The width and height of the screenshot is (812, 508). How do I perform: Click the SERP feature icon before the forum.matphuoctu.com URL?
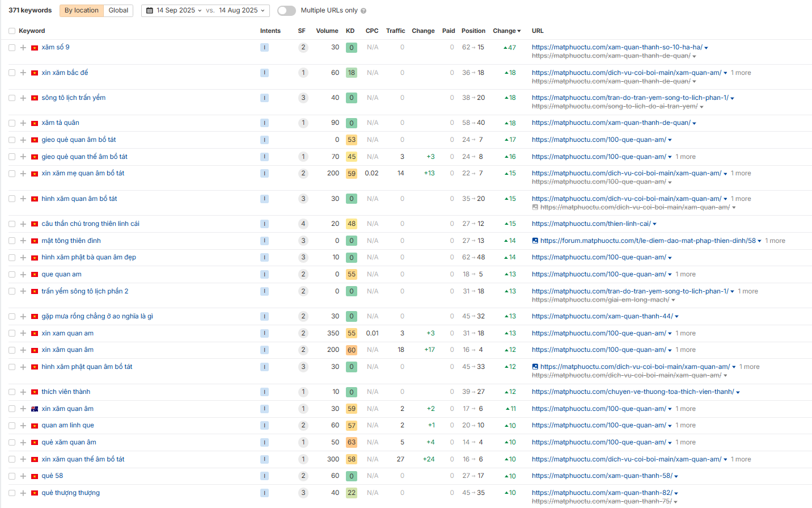[x=535, y=241]
